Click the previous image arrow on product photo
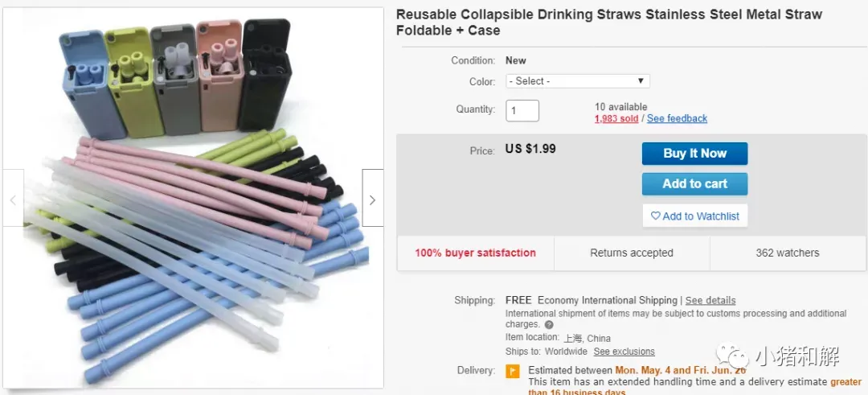 coord(14,198)
